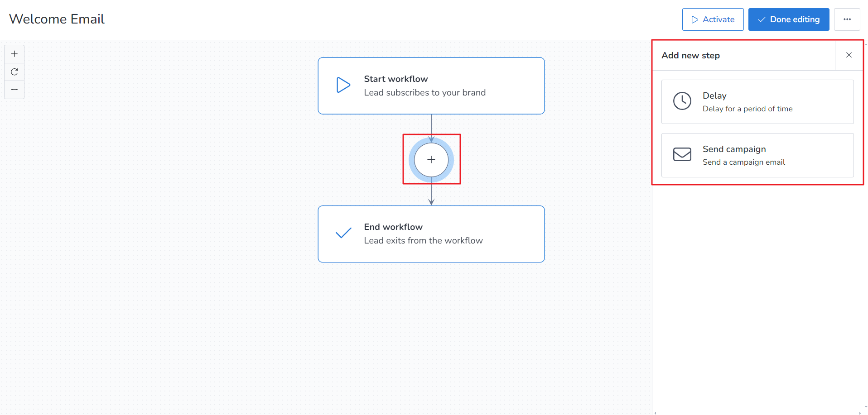This screenshot has width=868, height=415.
Task: Click the clock icon for Delay
Action: [x=682, y=101]
